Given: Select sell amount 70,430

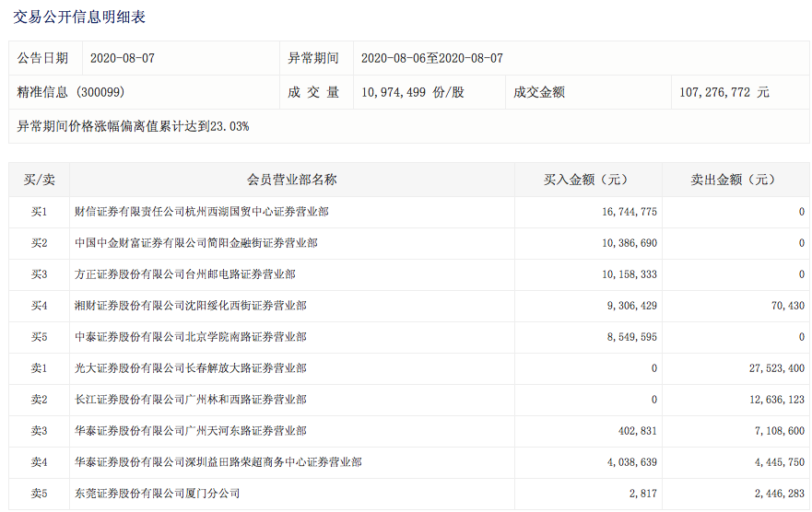Looking at the screenshot, I should 788,306.
